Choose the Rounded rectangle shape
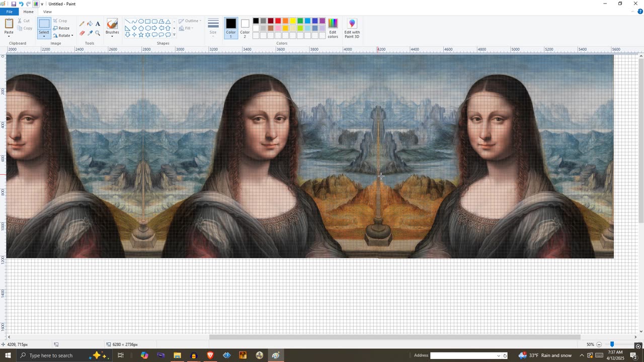The image size is (644, 362). (x=154, y=21)
